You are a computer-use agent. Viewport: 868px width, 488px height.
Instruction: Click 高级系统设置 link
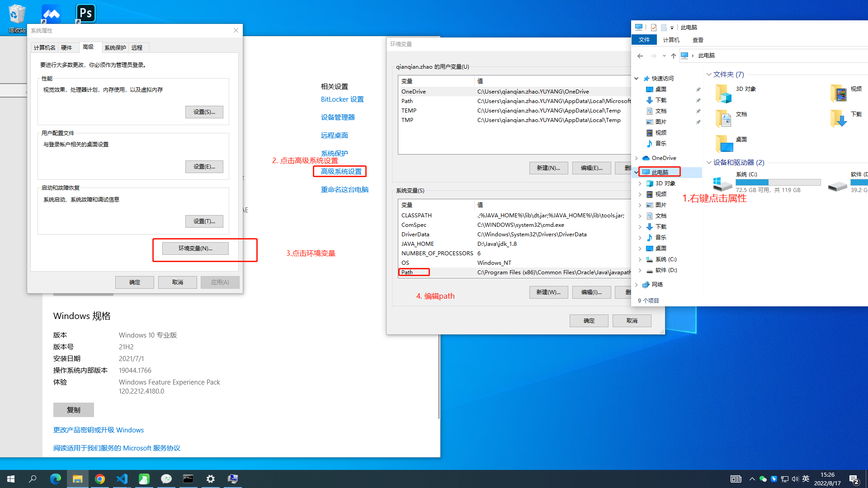(341, 172)
